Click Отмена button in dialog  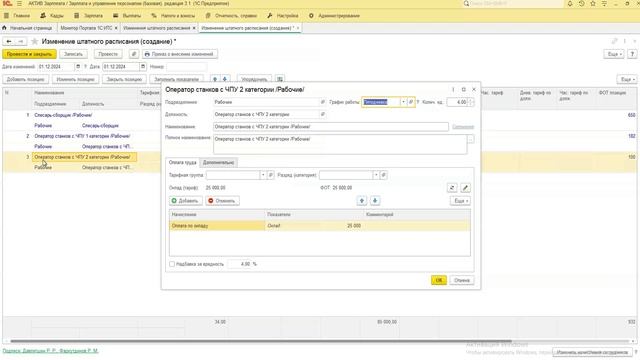pos(462,280)
